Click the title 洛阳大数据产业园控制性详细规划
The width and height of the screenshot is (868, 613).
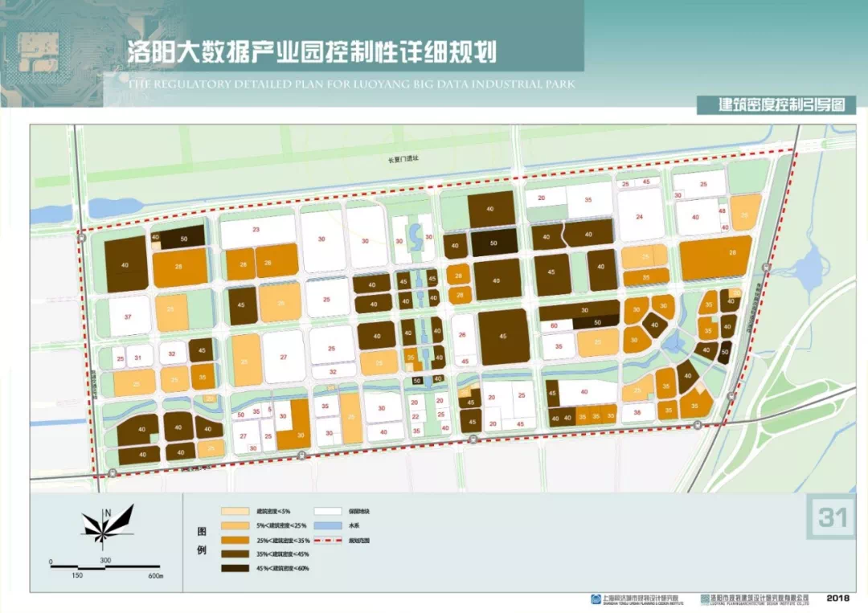pyautogui.click(x=312, y=52)
